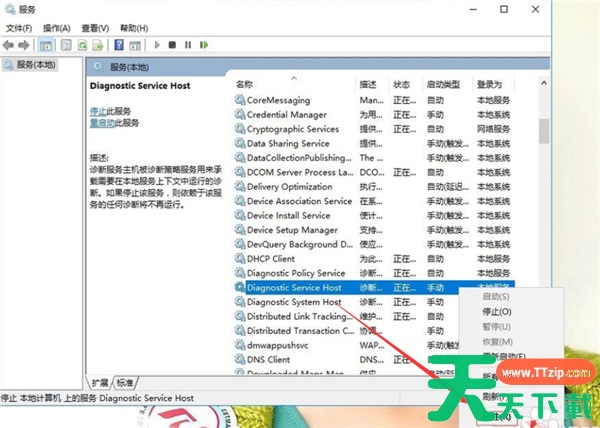600x428 pixels.
Task: Select the DataCollectionPublishing... row
Action: pyautogui.click(x=373, y=158)
